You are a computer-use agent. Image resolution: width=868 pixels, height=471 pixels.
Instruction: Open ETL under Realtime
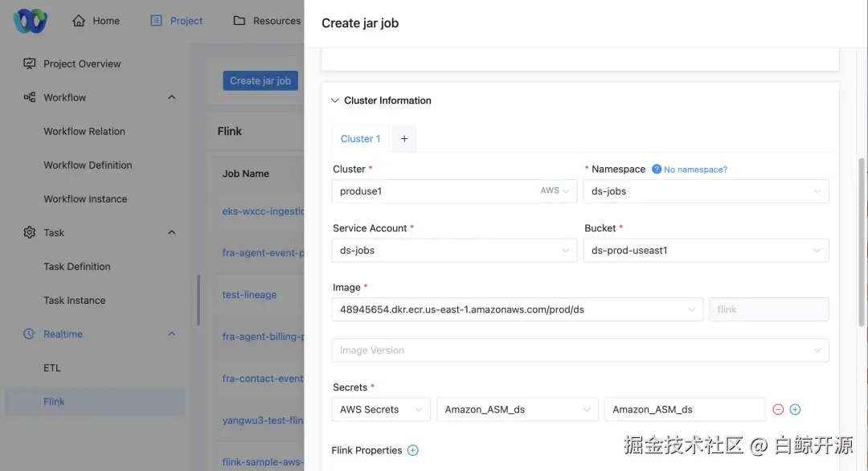pyautogui.click(x=52, y=367)
